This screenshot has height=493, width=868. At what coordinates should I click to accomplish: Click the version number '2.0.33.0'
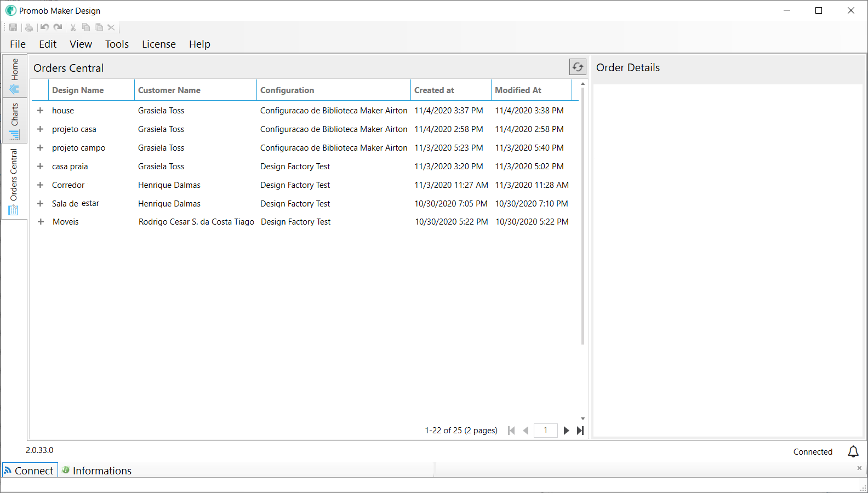tap(39, 450)
